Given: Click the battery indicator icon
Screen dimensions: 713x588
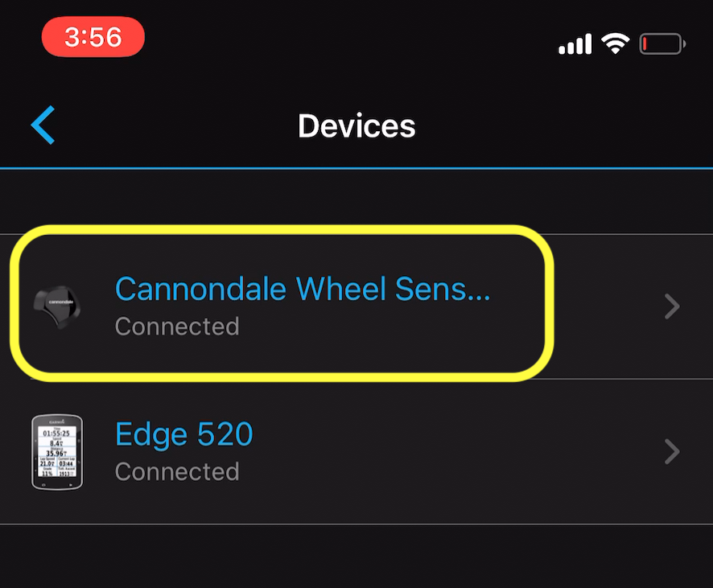Looking at the screenshot, I should [661, 43].
